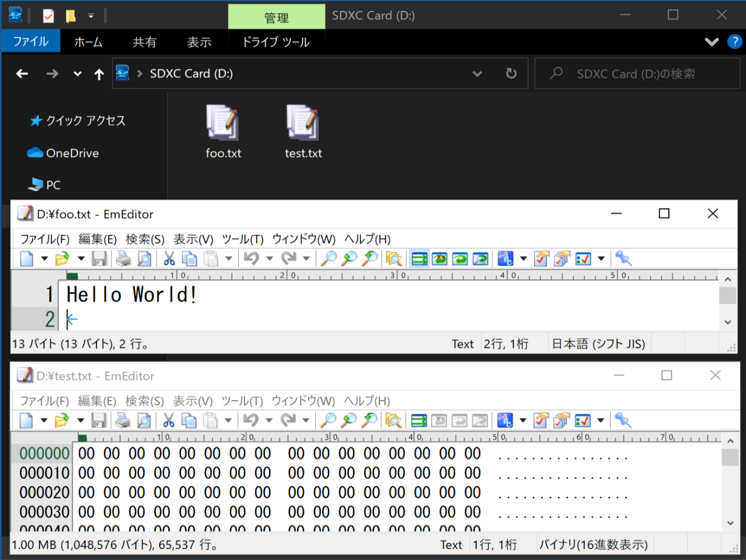This screenshot has width=746, height=560.
Task: Toggle No Wrap mode in foo.txt toolbar
Action: (x=419, y=259)
